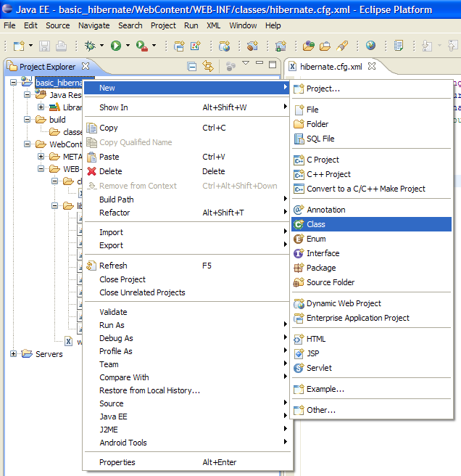Open the Navigate menu
This screenshot has height=476, width=461.
(x=94, y=25)
